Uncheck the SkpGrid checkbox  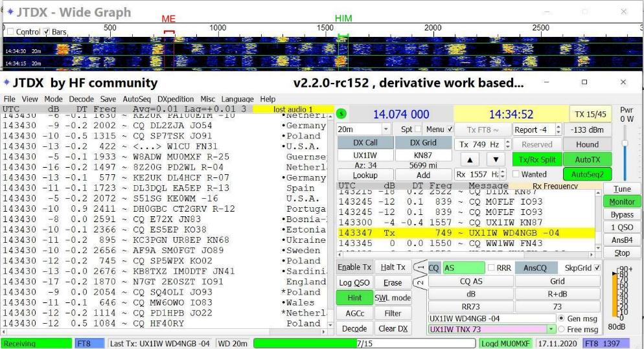click(597, 267)
